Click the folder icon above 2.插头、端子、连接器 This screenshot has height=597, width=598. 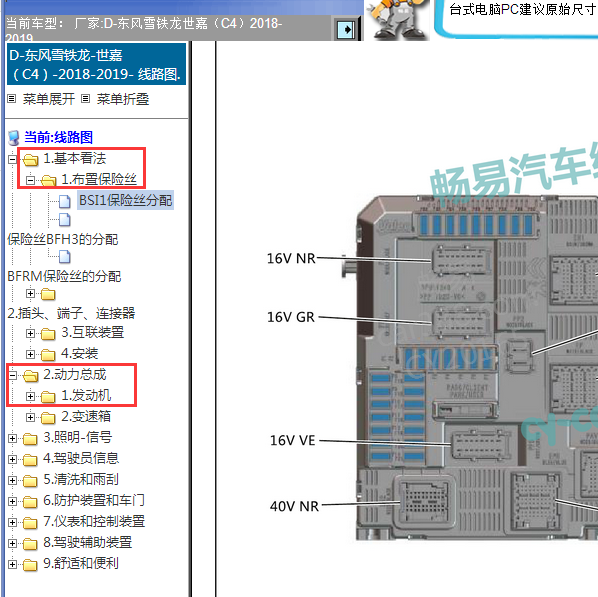[48, 294]
